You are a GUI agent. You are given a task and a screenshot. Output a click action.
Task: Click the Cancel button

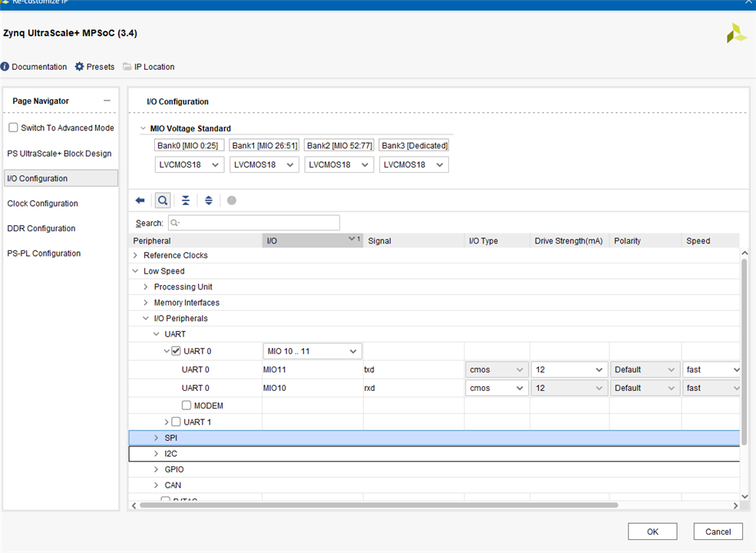pyautogui.click(x=718, y=531)
